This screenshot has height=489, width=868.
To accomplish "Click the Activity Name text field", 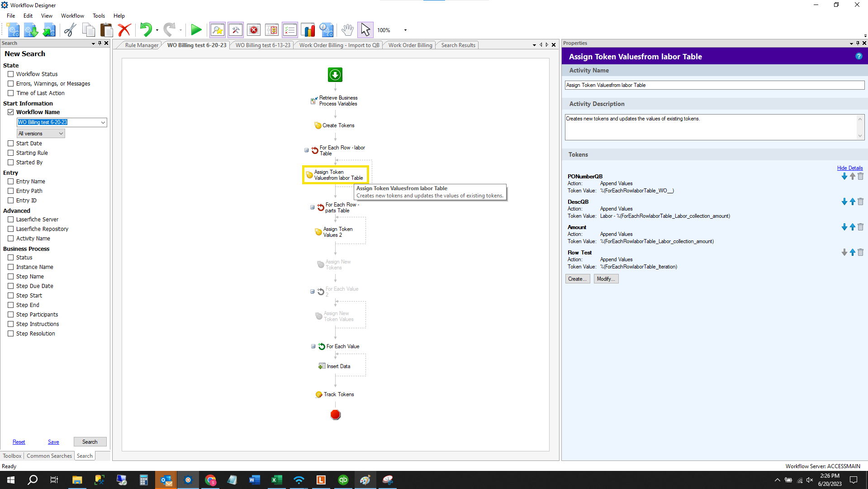I will click(714, 85).
